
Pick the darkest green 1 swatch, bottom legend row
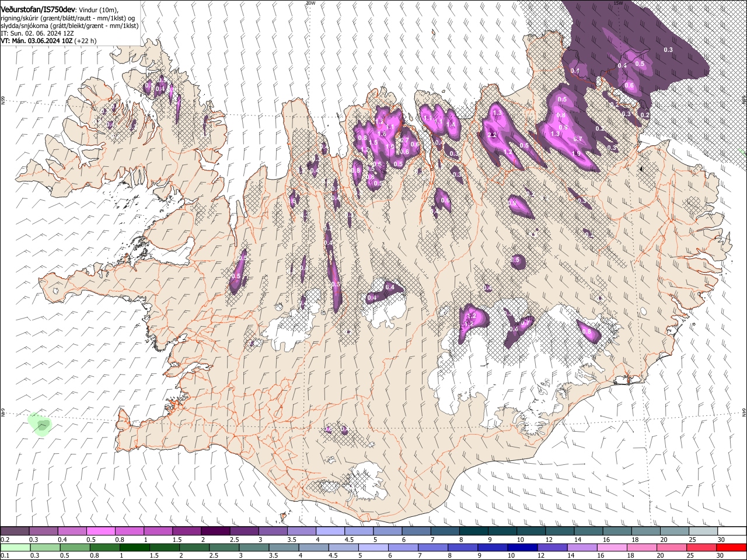[x=134, y=547]
